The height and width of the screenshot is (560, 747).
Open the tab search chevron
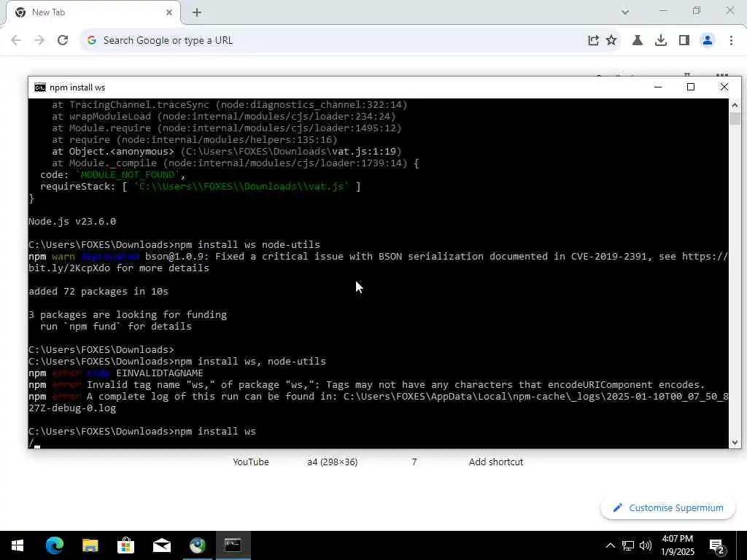tap(625, 12)
